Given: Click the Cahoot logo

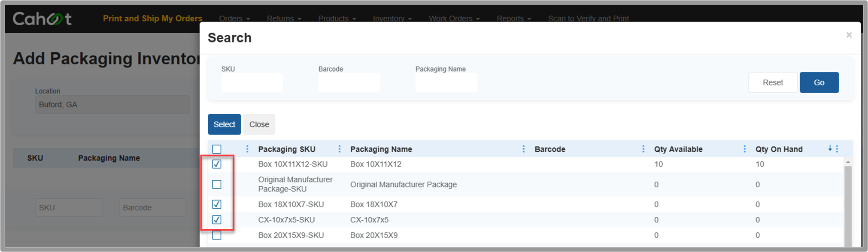Looking at the screenshot, I should tap(42, 18).
